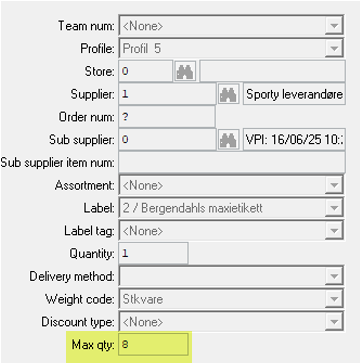Expand the Team num dropdown arrow
360x363 pixels.
(x=333, y=26)
